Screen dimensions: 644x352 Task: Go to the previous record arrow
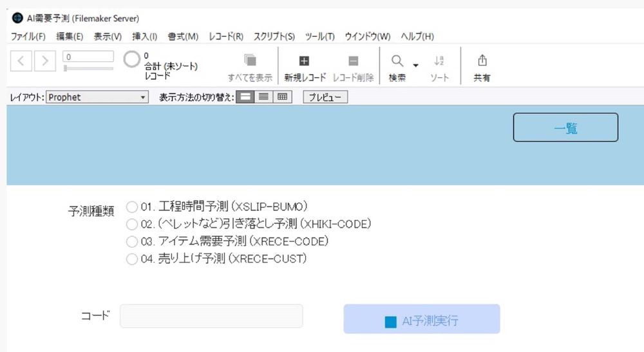[x=21, y=61]
